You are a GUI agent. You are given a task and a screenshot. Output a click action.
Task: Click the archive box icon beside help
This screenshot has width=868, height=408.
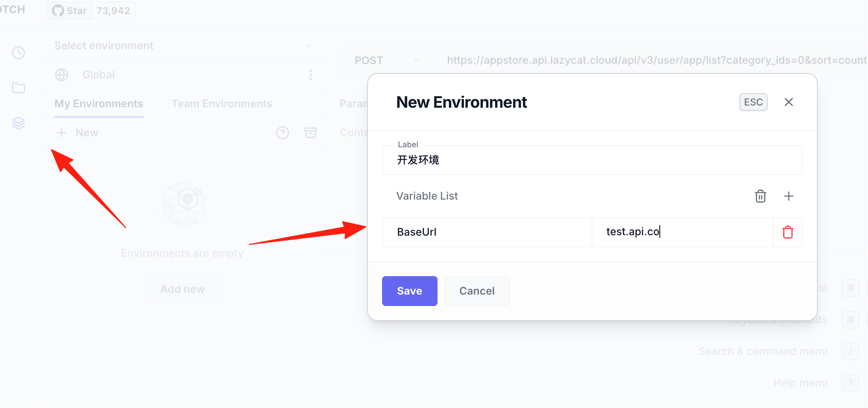(311, 133)
